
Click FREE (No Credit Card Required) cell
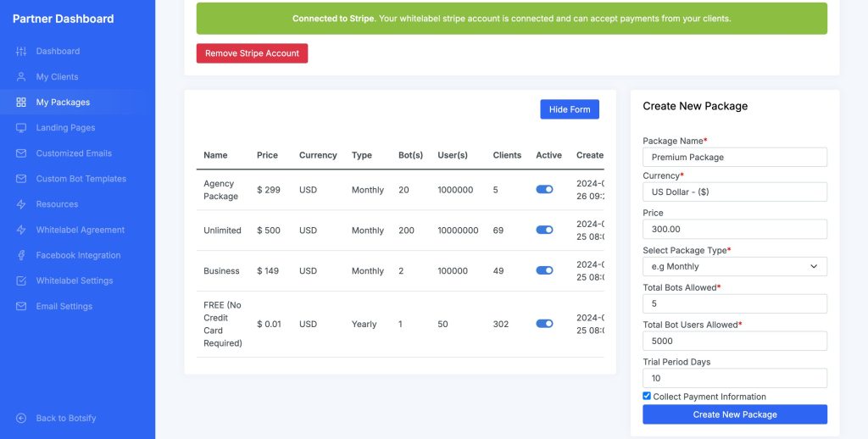pyautogui.click(x=223, y=324)
